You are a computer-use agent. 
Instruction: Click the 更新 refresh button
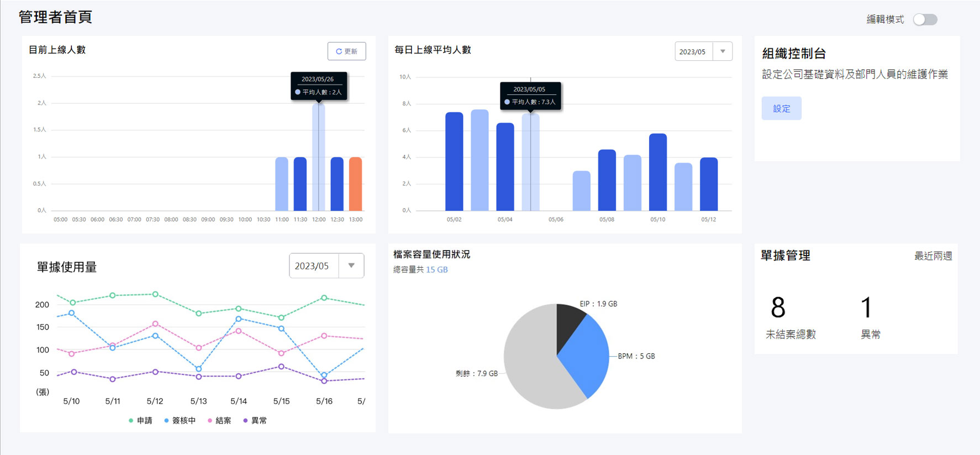click(x=346, y=51)
